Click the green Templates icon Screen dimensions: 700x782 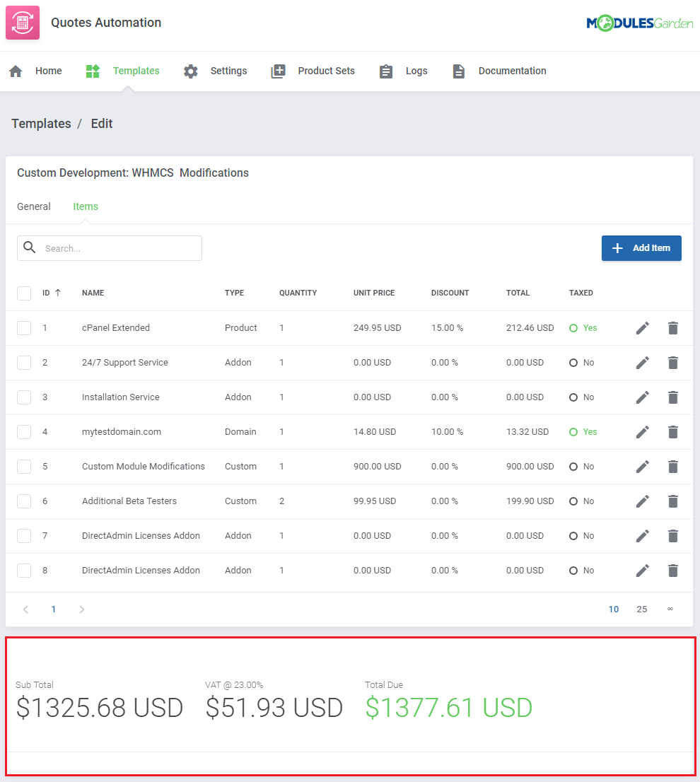pyautogui.click(x=93, y=71)
